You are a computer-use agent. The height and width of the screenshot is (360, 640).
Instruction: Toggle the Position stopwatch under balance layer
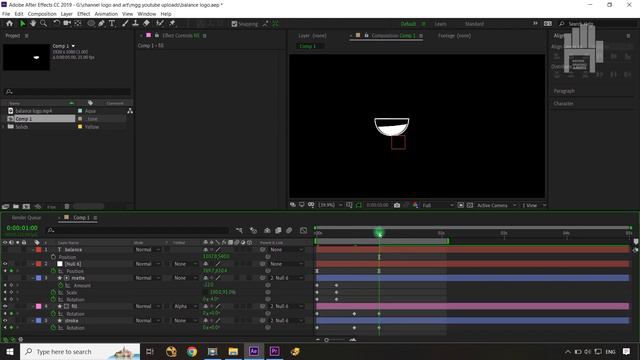point(53,257)
